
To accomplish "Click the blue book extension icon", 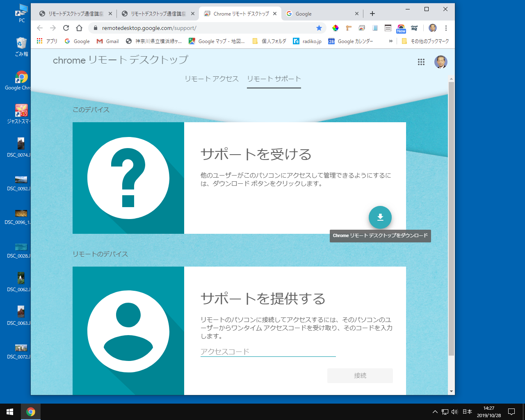I will coord(375,28).
